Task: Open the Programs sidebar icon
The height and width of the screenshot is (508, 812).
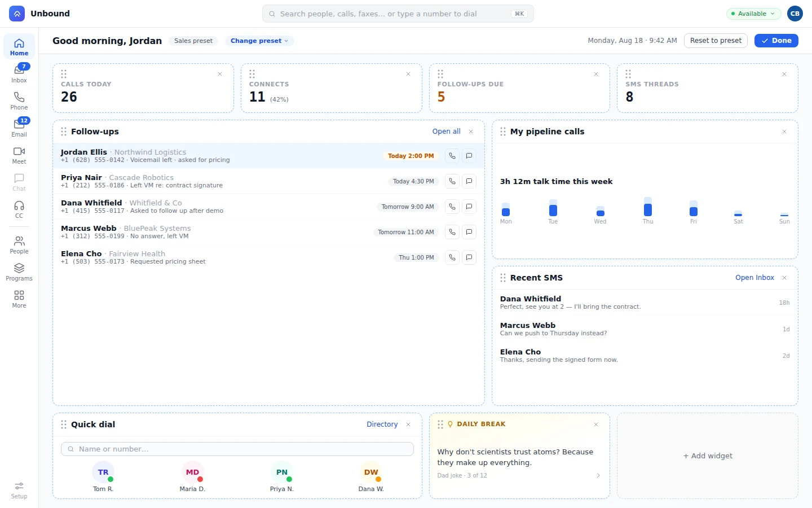Action: pos(19,271)
